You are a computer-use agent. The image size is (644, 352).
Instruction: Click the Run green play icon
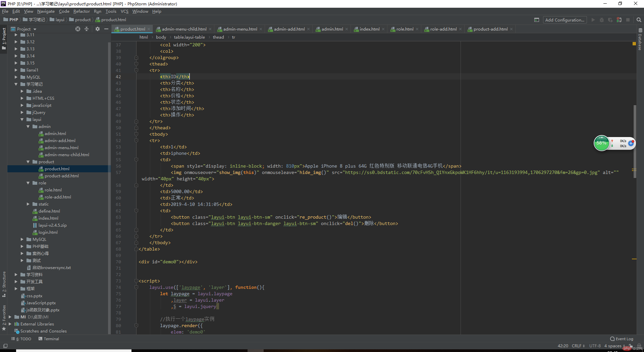coord(593,20)
